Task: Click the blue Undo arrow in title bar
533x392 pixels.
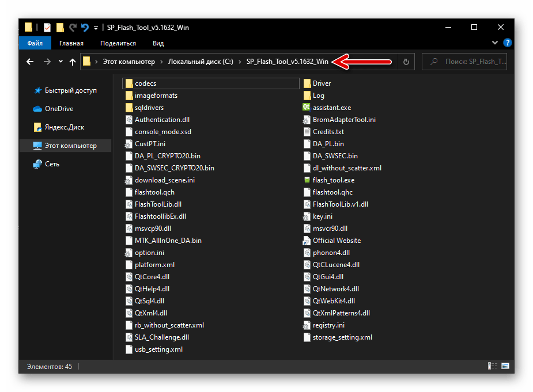Action: pos(85,28)
